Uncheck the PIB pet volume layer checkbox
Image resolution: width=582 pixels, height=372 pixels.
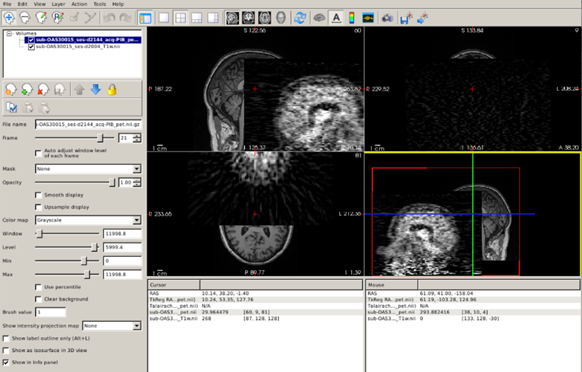coord(31,40)
